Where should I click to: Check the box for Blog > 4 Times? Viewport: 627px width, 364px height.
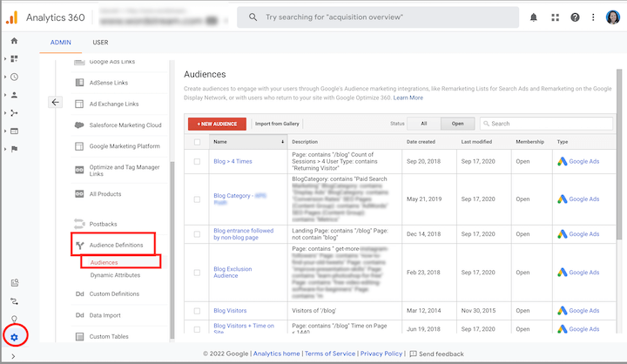tap(197, 162)
